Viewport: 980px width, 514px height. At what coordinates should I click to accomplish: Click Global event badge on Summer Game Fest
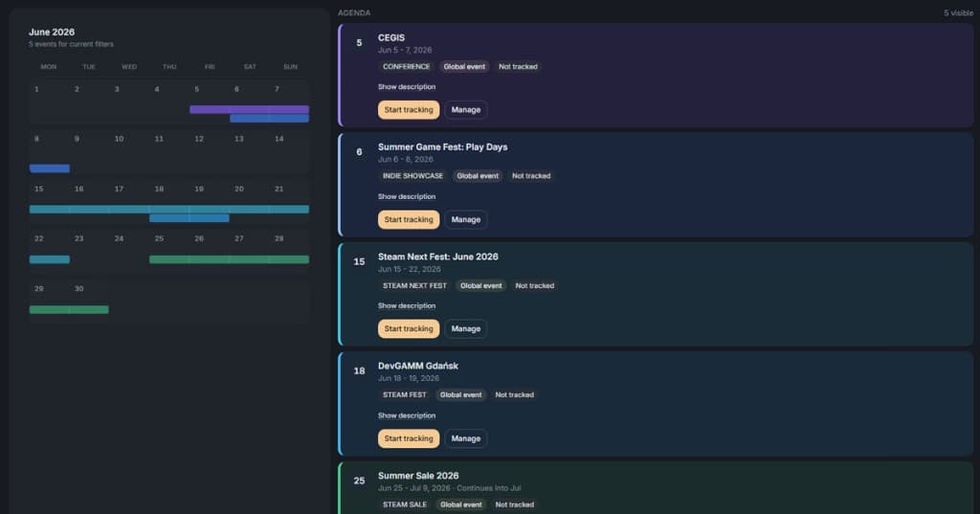[478, 176]
